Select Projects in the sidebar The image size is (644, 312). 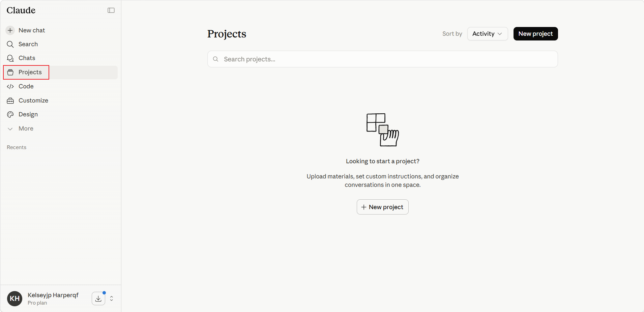(61, 72)
